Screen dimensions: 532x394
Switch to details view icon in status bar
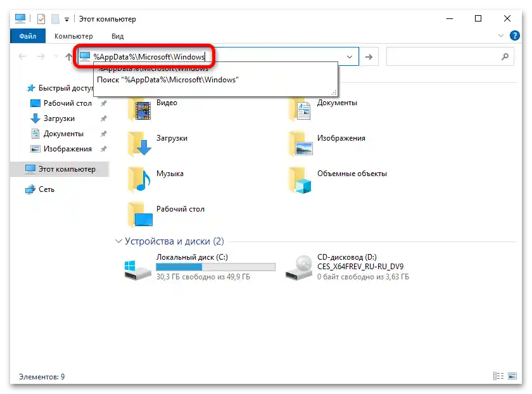[x=498, y=376]
